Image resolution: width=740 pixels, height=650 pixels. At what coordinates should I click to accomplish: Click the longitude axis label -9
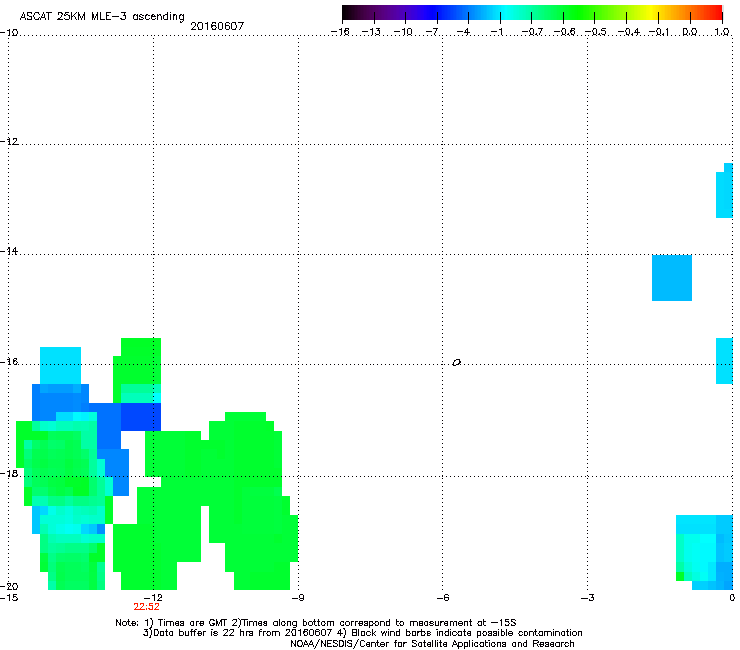pos(298,598)
